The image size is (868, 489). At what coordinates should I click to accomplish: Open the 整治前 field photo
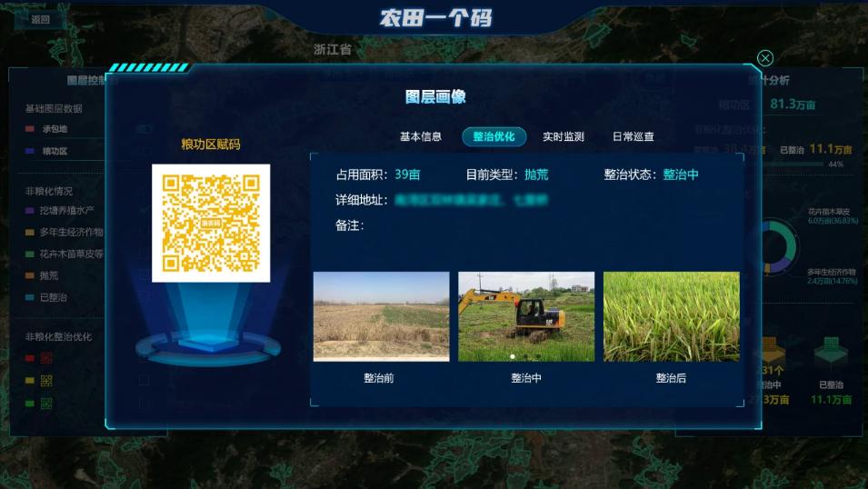381,316
